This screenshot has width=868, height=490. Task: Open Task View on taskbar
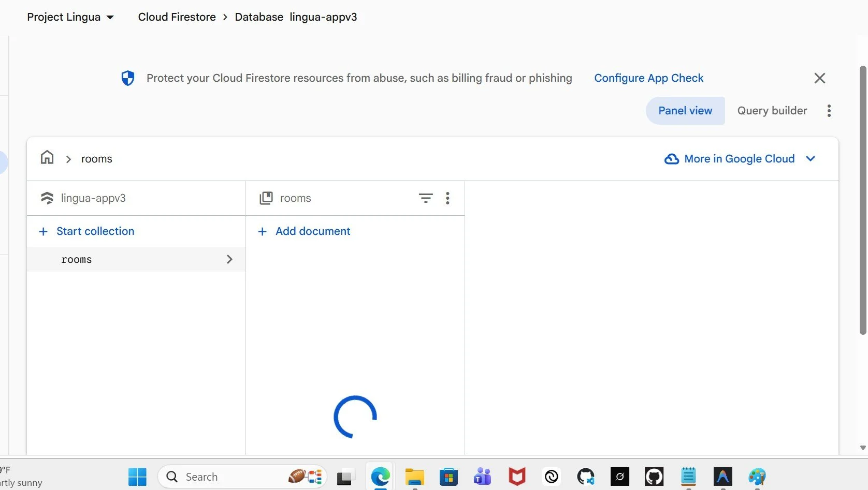point(344,477)
